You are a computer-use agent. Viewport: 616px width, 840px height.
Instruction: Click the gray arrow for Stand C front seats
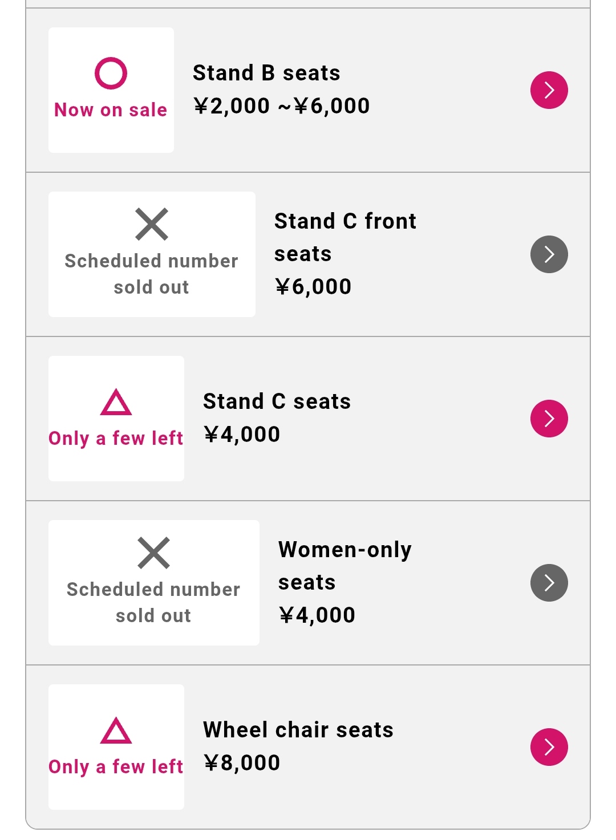(x=549, y=254)
